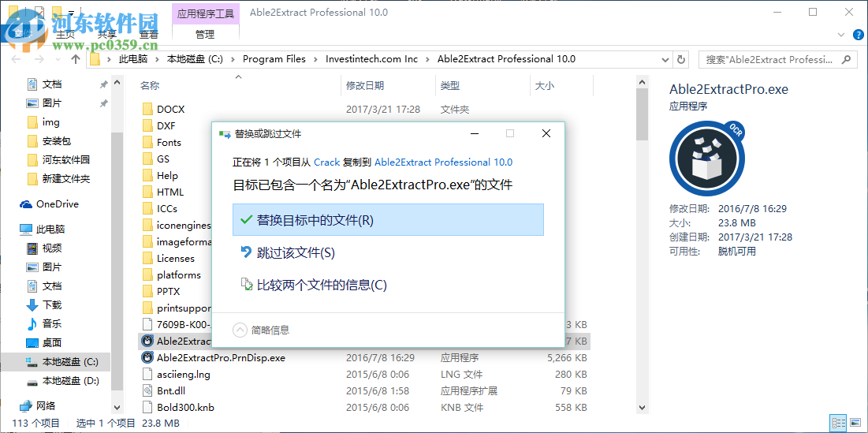Open 视频 library icon in sidebar

(32, 248)
